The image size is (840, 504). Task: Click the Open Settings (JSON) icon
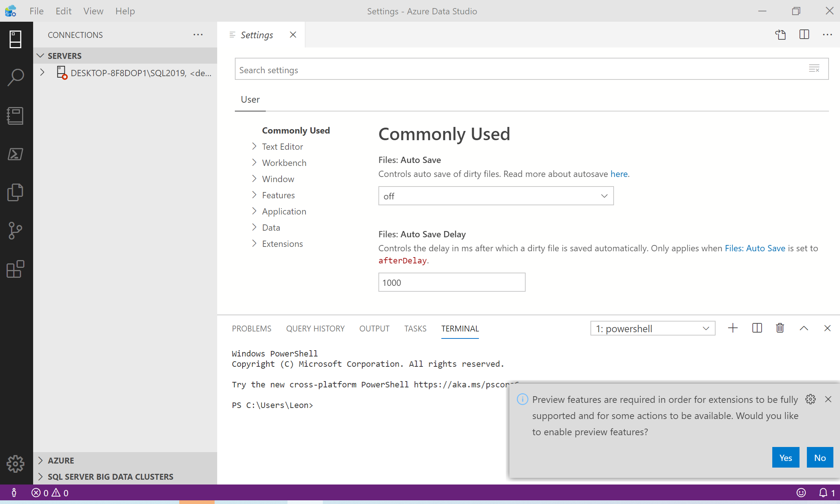pyautogui.click(x=780, y=35)
